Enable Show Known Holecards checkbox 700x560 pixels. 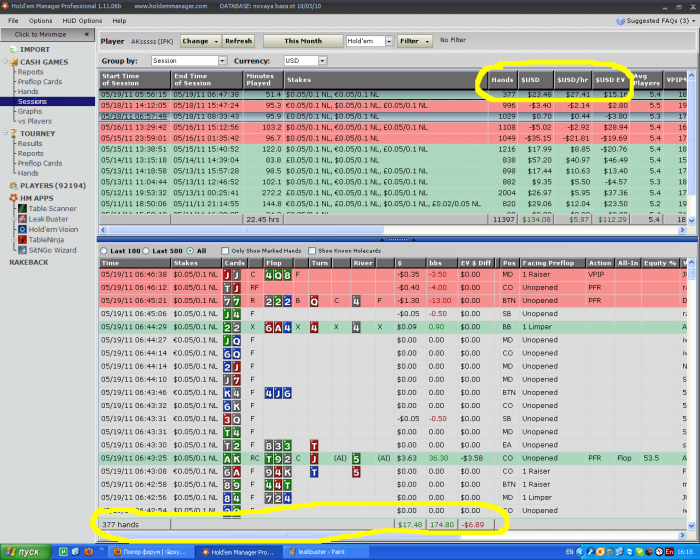(312, 251)
